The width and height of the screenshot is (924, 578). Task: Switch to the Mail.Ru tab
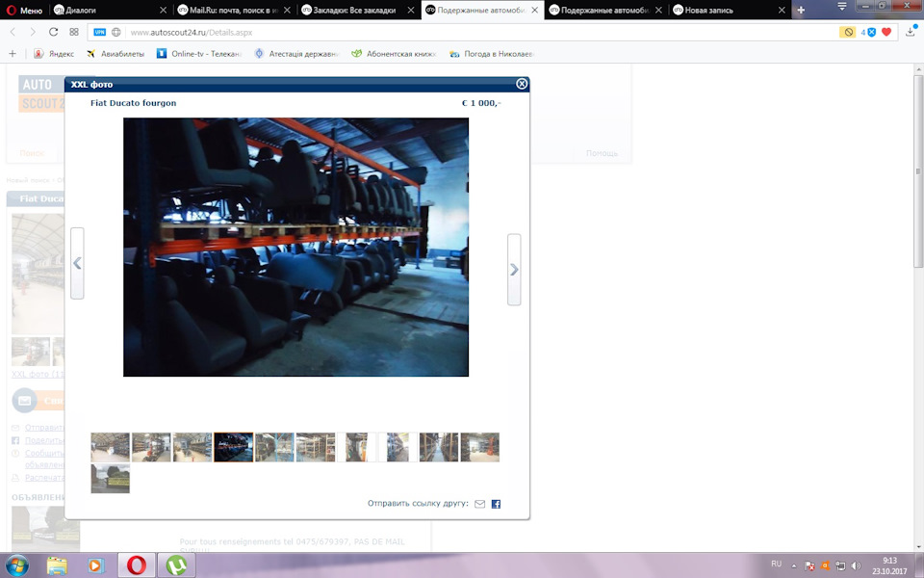click(233, 10)
